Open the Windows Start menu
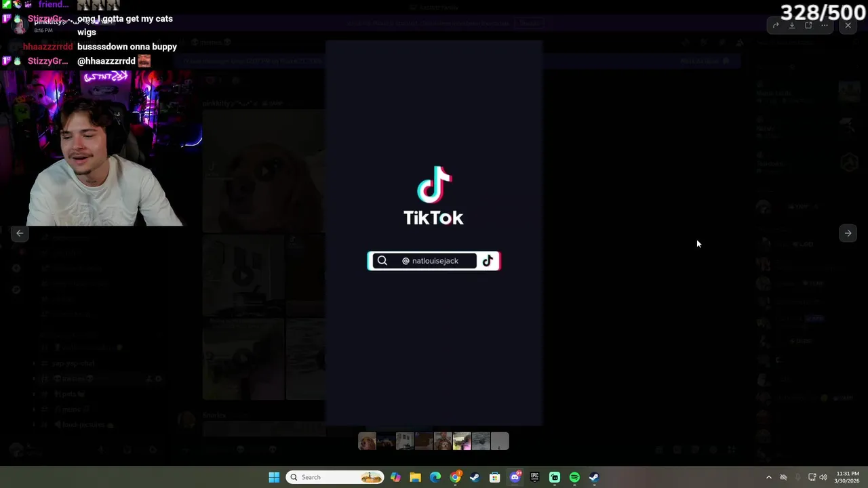 274,477
